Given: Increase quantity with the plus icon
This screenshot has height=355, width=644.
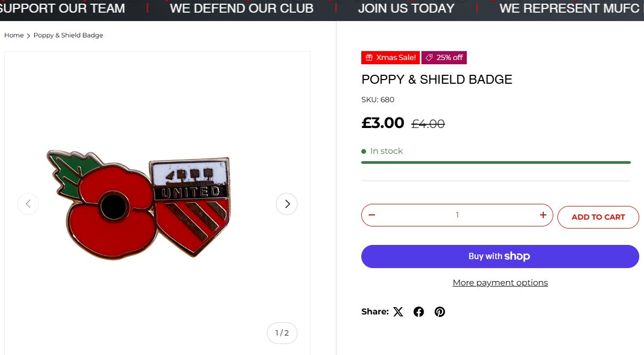Looking at the screenshot, I should click(x=543, y=215).
